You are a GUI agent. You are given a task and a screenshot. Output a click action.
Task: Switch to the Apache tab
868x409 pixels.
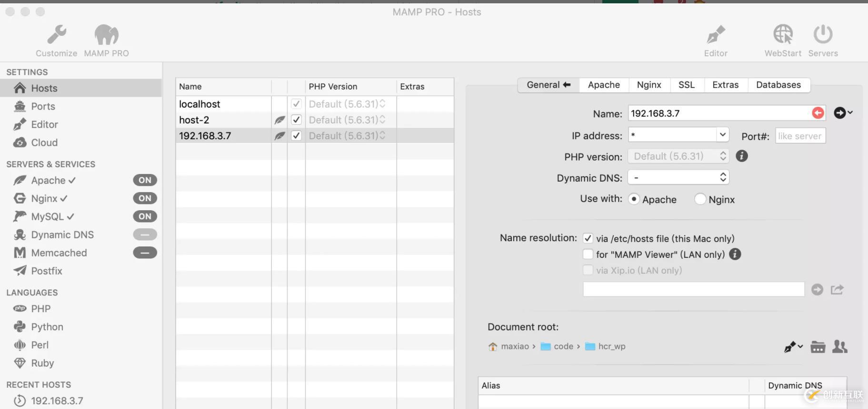point(604,85)
